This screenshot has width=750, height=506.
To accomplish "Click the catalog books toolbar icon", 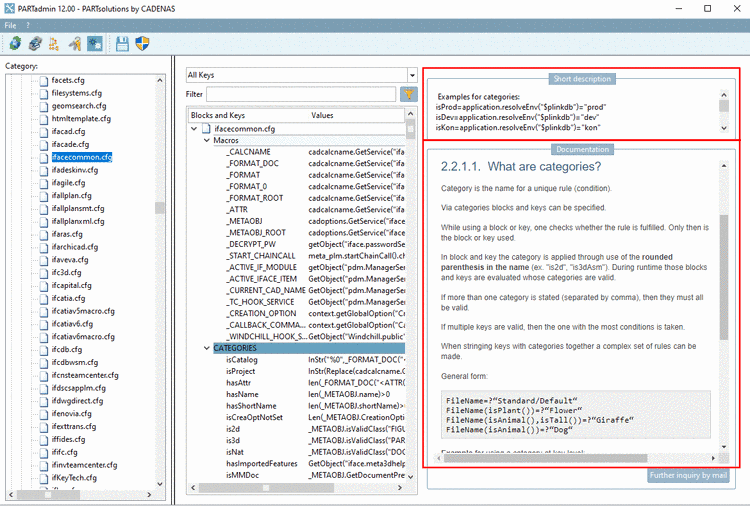I will point(35,44).
